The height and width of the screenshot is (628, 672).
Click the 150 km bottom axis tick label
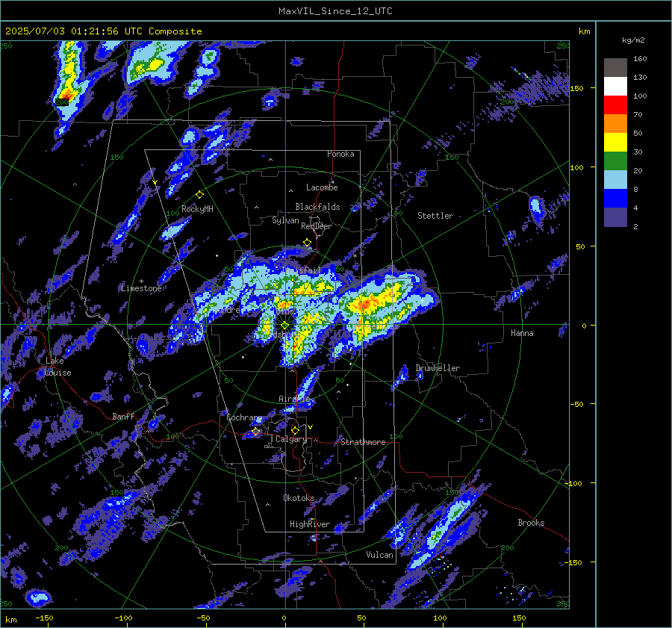tap(519, 618)
